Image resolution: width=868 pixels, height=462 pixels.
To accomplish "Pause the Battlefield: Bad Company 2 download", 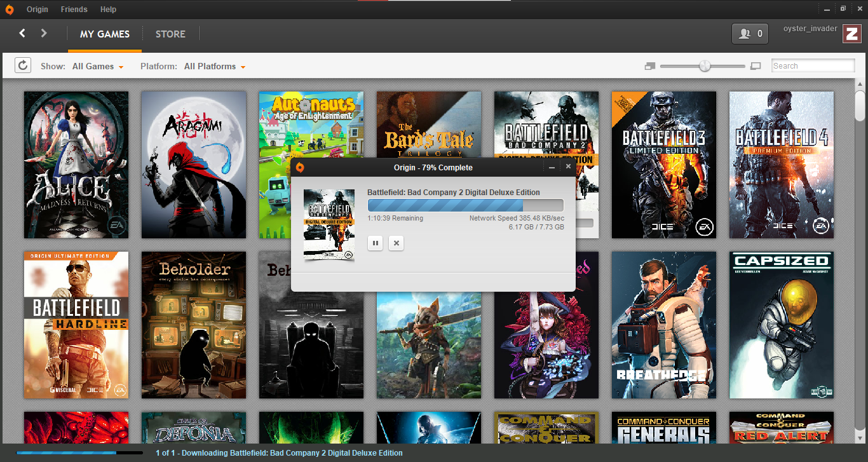I will click(375, 243).
